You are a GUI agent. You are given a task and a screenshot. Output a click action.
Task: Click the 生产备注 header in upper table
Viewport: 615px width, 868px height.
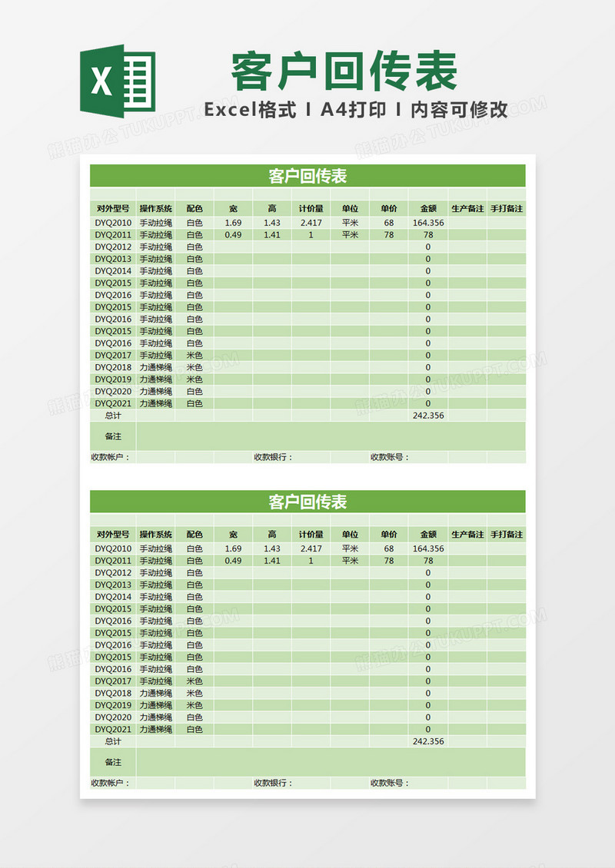tap(467, 209)
